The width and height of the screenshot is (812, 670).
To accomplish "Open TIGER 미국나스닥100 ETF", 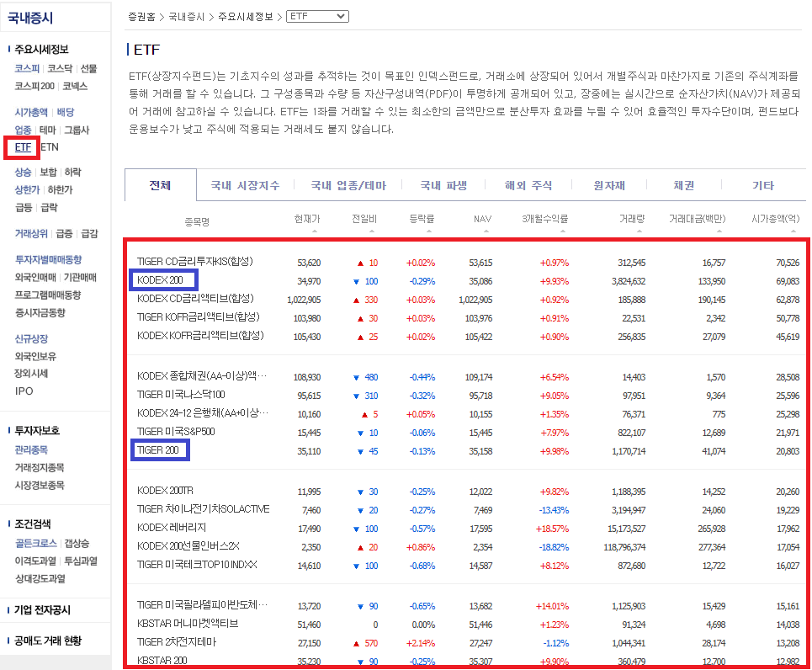I will click(x=181, y=394).
